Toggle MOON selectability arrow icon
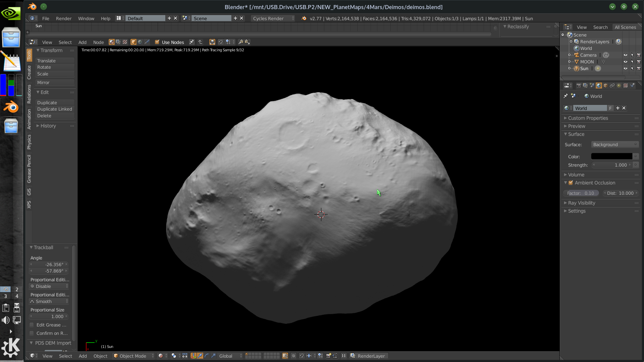Viewport: 644px width, 362px height. pyautogui.click(x=632, y=62)
